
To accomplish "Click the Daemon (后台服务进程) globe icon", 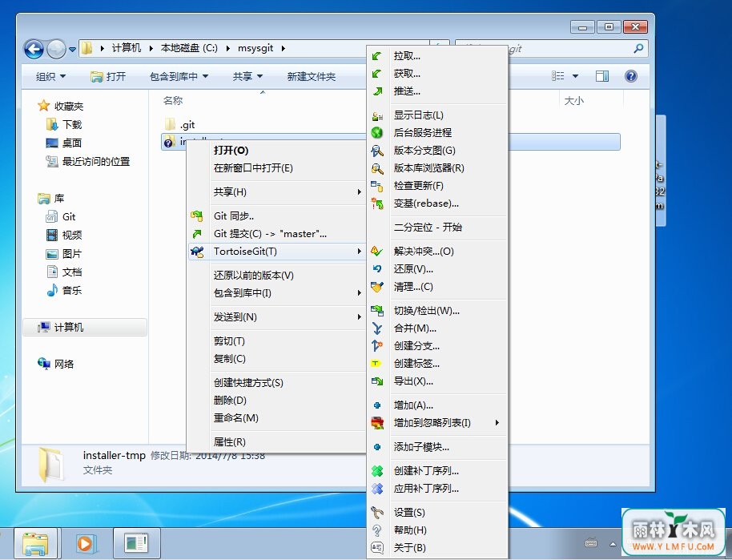I will [x=376, y=133].
